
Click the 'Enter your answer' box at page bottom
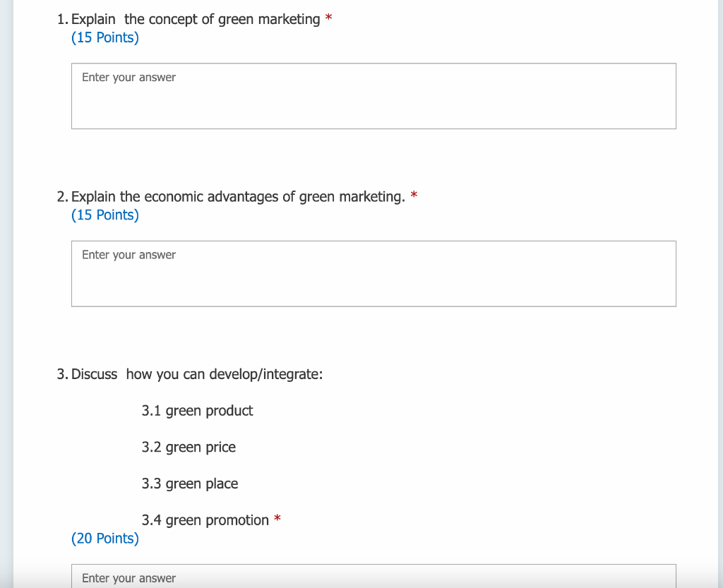tap(129, 578)
